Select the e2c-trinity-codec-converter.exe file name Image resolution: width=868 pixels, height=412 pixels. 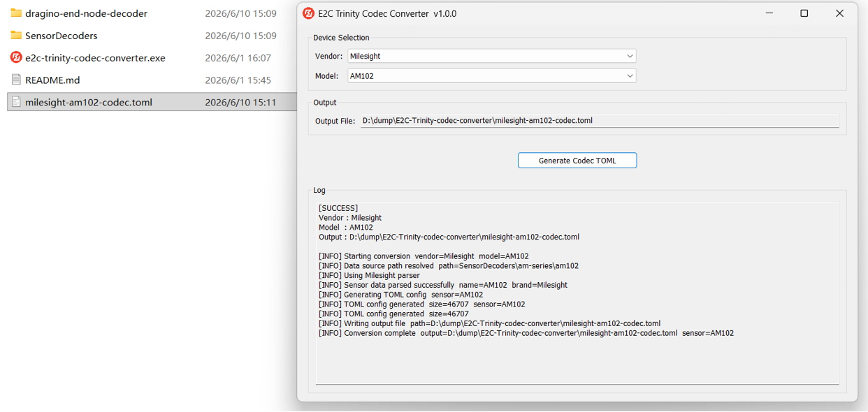point(95,58)
